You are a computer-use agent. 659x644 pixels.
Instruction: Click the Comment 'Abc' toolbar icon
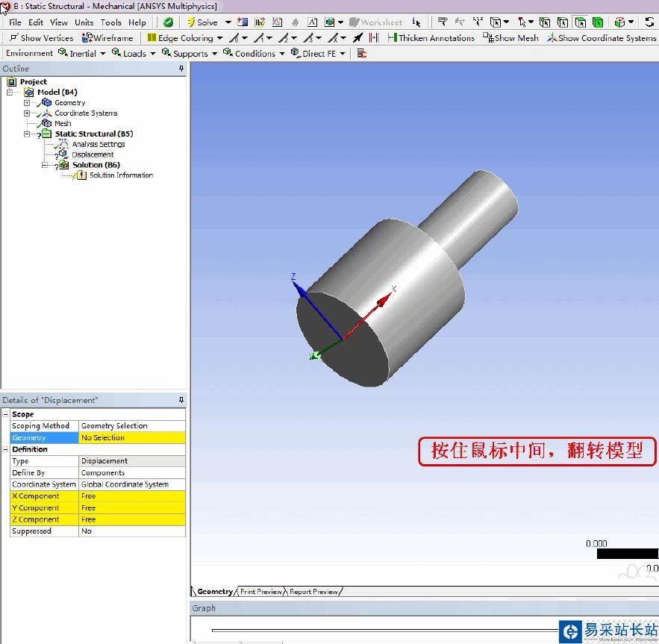click(x=260, y=22)
